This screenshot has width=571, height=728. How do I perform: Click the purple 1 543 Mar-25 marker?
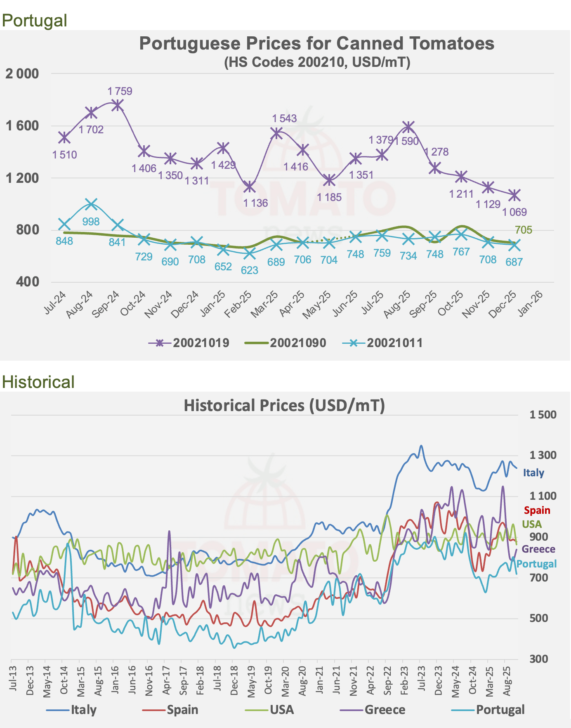click(276, 133)
